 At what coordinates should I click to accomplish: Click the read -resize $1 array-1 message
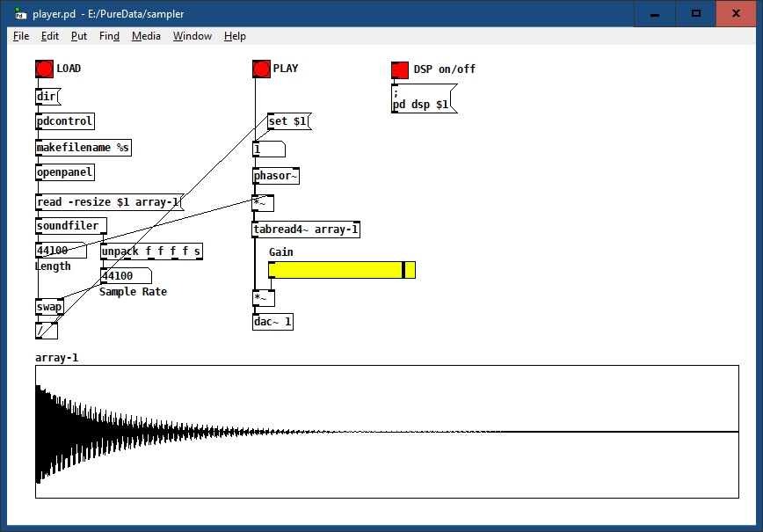click(x=110, y=202)
